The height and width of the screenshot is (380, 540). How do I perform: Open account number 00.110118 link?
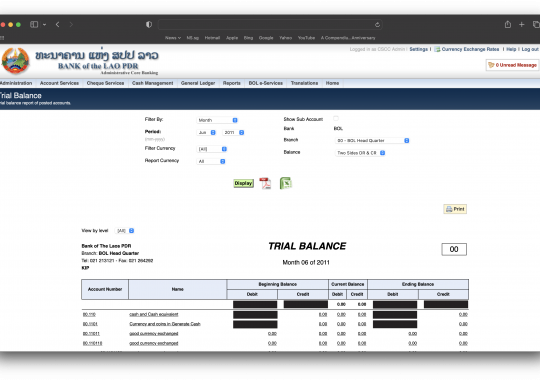coord(92,343)
